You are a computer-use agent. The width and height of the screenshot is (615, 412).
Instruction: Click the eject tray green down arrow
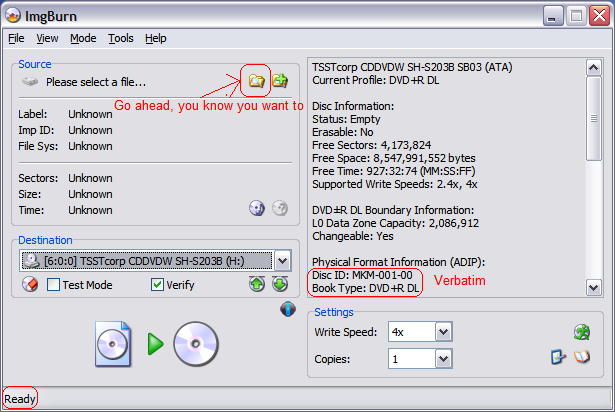coord(280,285)
